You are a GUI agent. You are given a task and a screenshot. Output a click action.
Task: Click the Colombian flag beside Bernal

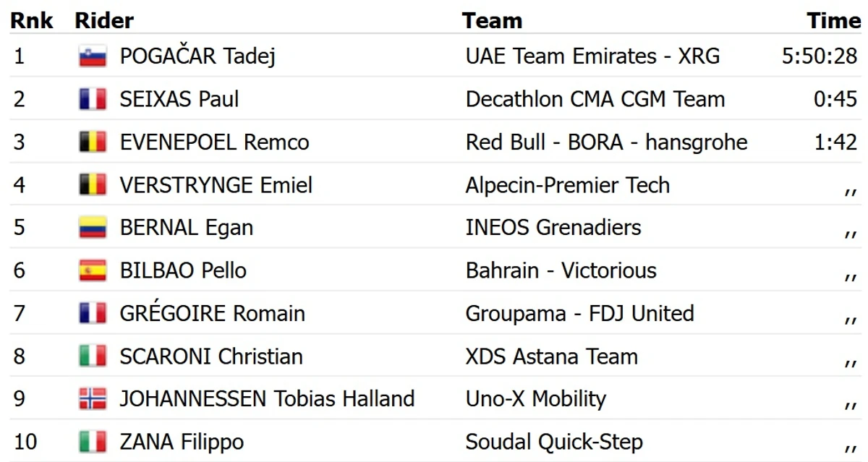93,228
